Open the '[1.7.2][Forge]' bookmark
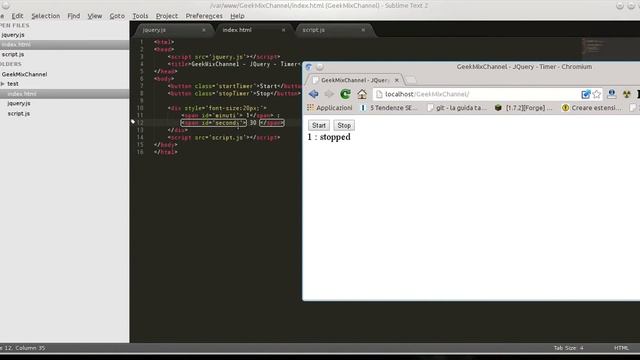Viewport: 640px width, 360px height. (x=524, y=108)
